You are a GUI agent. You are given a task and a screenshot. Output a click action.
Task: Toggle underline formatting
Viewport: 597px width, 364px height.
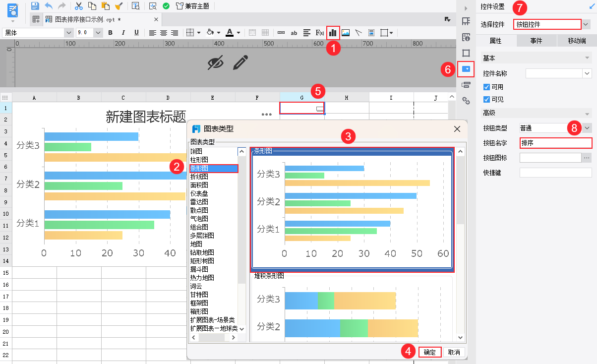[136, 33]
